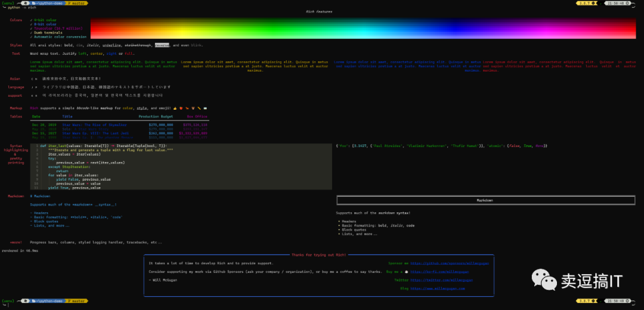Click the folder icon before ~\python-demo in the top prompt
Viewport: 644px width, 310px height.
pyautogui.click(x=33, y=3)
